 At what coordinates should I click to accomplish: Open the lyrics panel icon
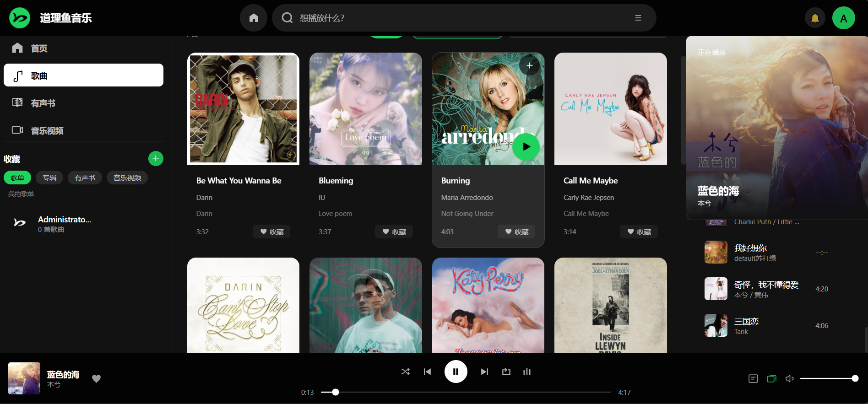[x=753, y=378]
